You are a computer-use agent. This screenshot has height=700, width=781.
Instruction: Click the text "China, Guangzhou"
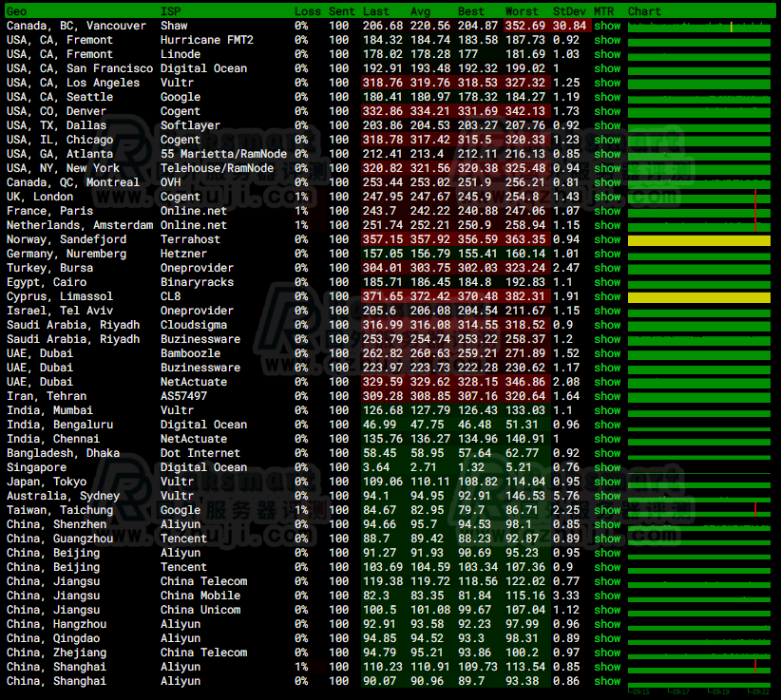click(x=60, y=539)
